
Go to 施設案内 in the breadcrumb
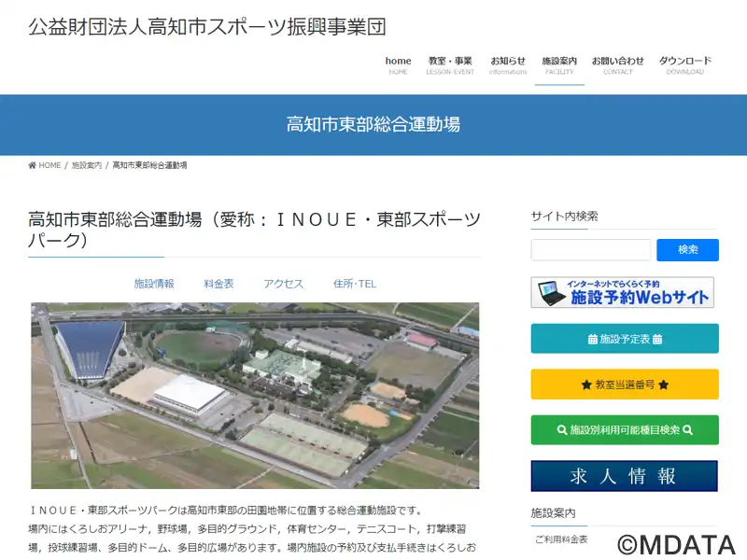click(x=86, y=165)
